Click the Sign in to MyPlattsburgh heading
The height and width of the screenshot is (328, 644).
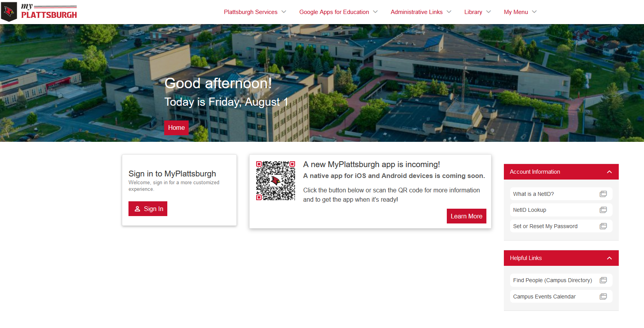[x=172, y=174]
